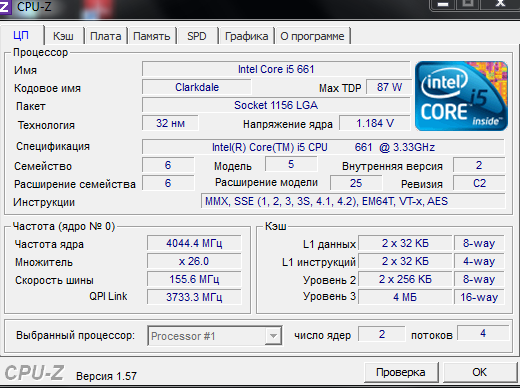This screenshot has width=520, height=388.
Task: Click the потоков value 4
Action: pyautogui.click(x=483, y=333)
